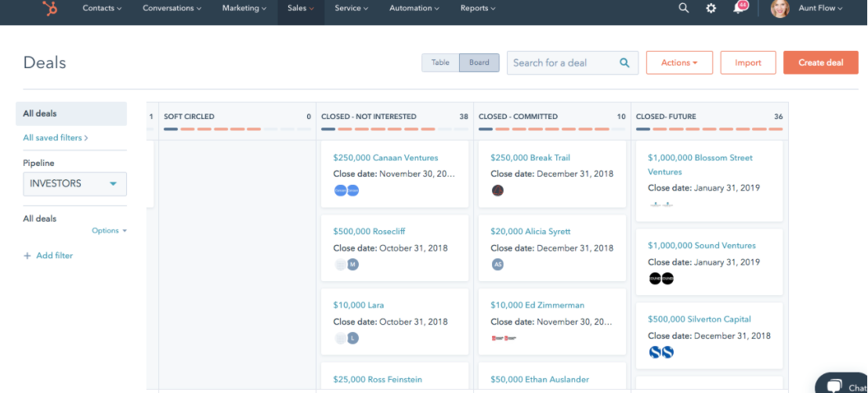Open the Conversations menu
The image size is (868, 393).
[x=172, y=9]
